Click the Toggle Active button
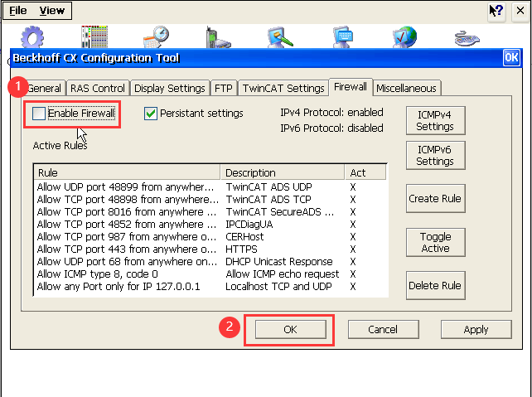Screen dimensions: 532x397 [435, 242]
